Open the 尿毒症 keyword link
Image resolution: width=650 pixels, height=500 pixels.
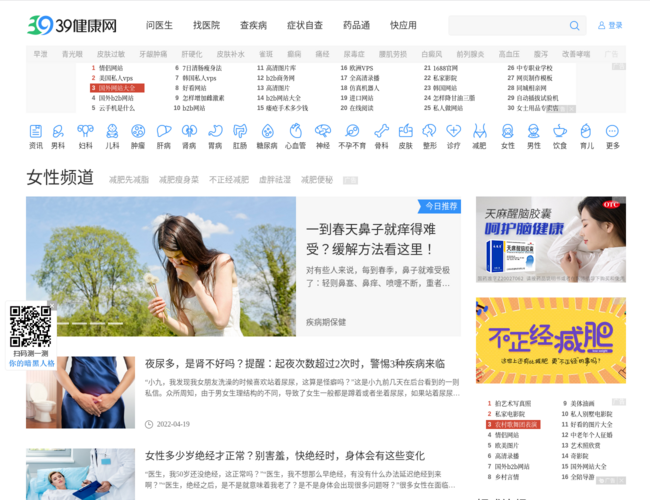pyautogui.click(x=354, y=54)
